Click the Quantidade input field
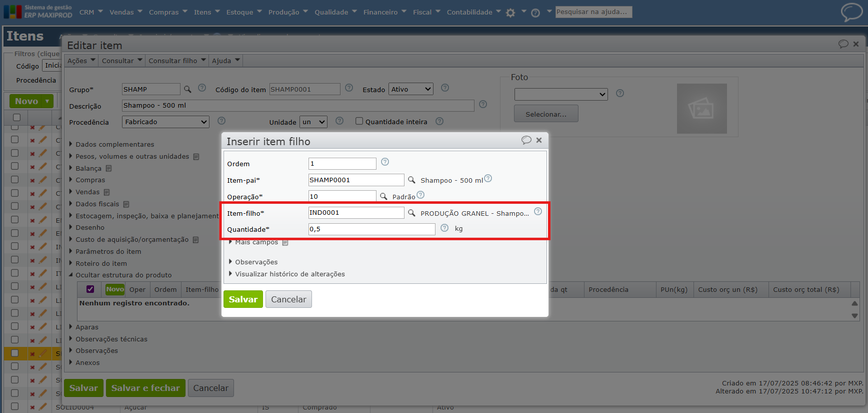The height and width of the screenshot is (413, 868). click(372, 229)
